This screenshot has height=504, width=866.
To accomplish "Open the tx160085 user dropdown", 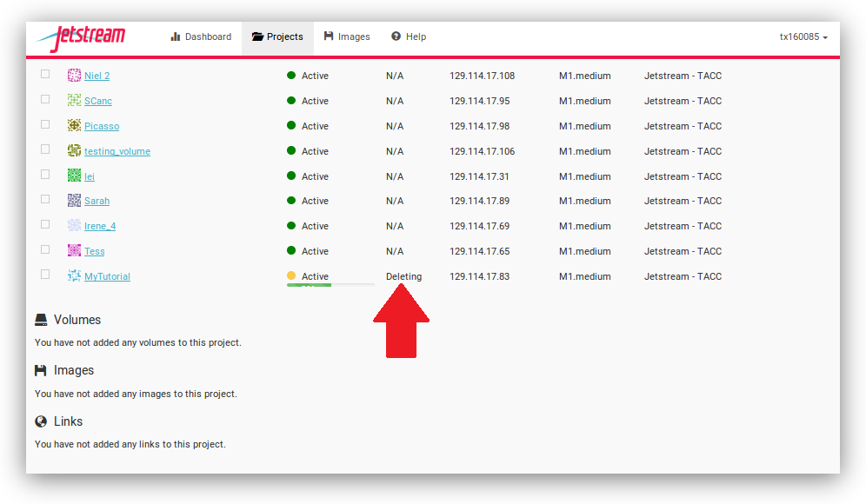I will point(803,37).
